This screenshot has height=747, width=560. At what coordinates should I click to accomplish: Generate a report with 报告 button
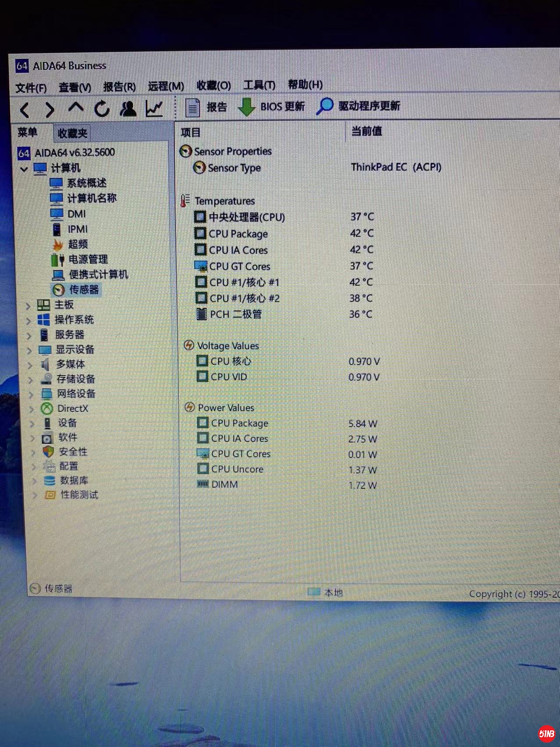pos(205,107)
